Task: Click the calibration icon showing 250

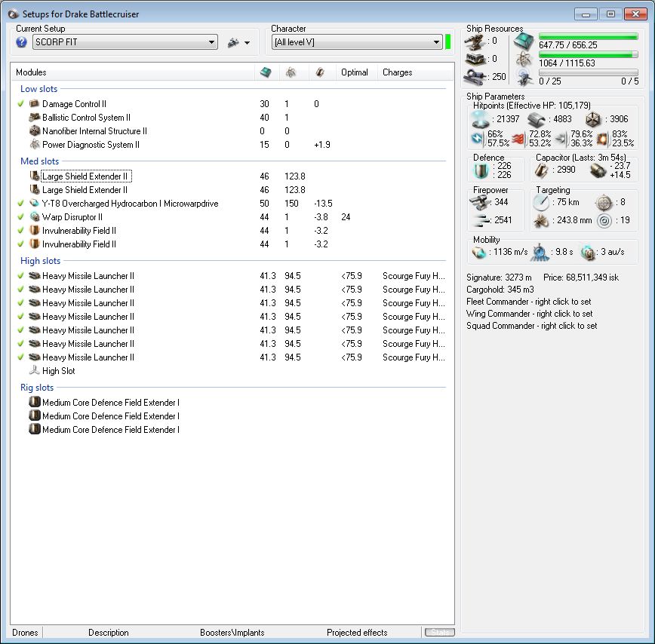Action: pos(475,77)
